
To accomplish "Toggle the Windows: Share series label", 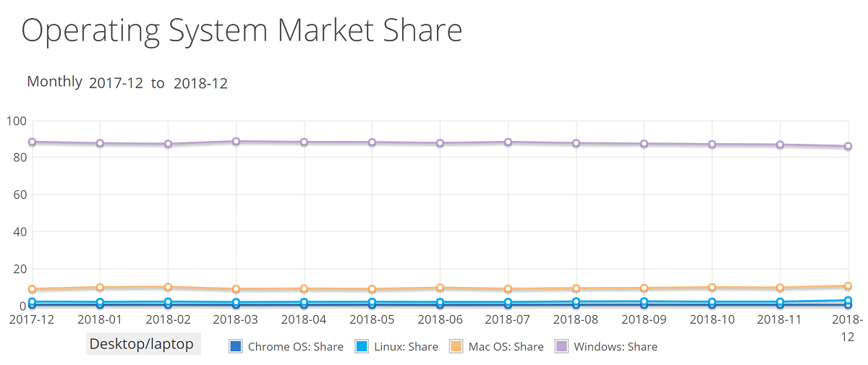I will click(x=616, y=347).
